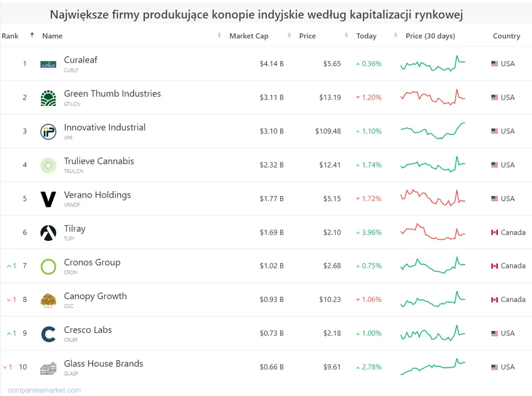The image size is (532, 396).
Task: Click the Cronos Group circle logo
Action: [x=48, y=267]
